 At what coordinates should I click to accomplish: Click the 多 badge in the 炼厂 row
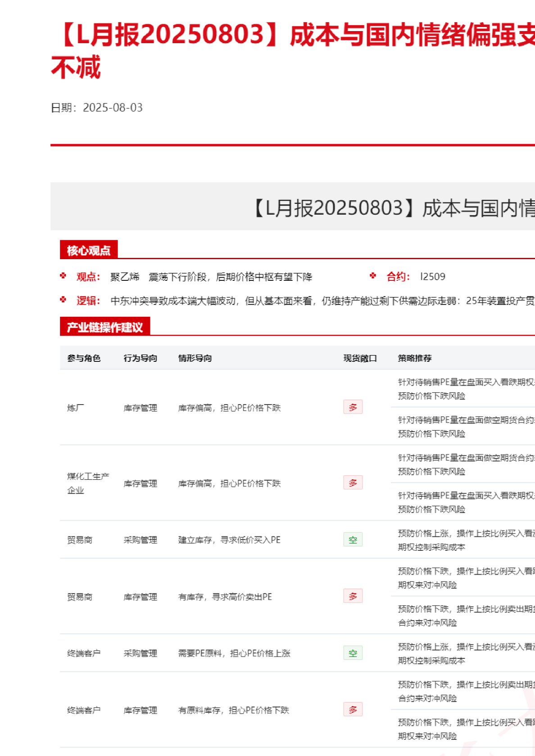(x=353, y=407)
